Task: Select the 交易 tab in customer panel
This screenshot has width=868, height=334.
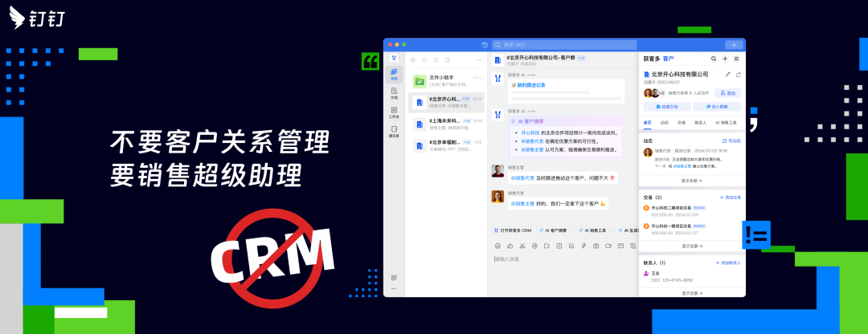Action: click(x=682, y=123)
